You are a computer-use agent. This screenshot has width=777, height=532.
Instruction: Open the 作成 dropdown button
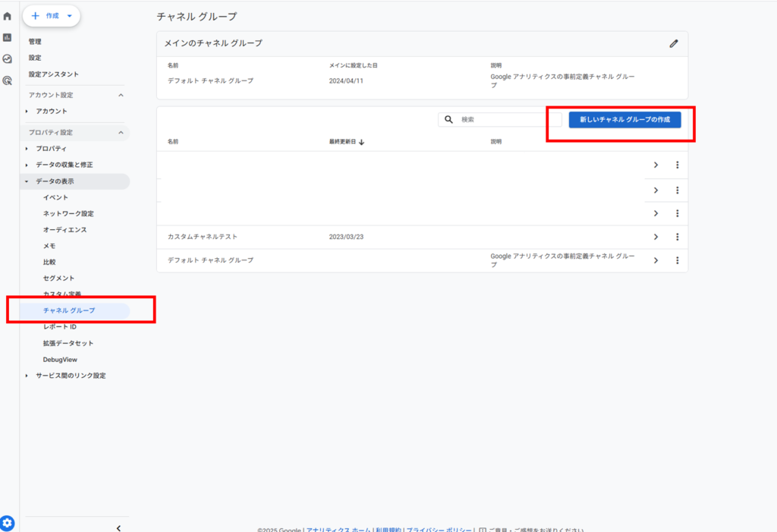tap(52, 15)
